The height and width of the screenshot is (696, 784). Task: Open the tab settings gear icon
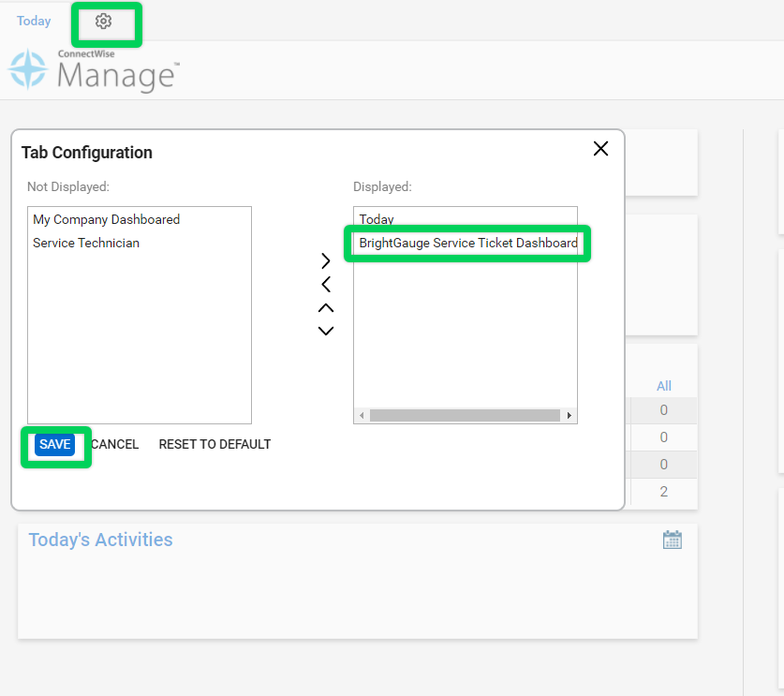[x=103, y=21]
